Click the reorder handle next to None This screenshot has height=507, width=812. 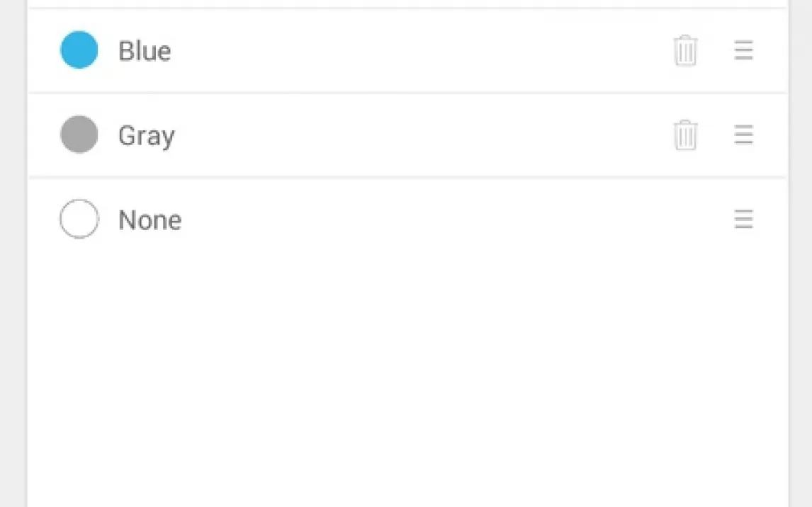point(743,220)
